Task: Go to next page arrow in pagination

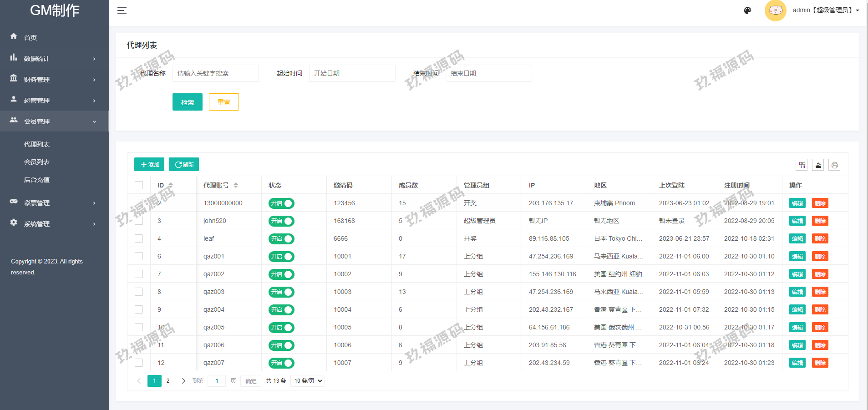Action: (183, 381)
